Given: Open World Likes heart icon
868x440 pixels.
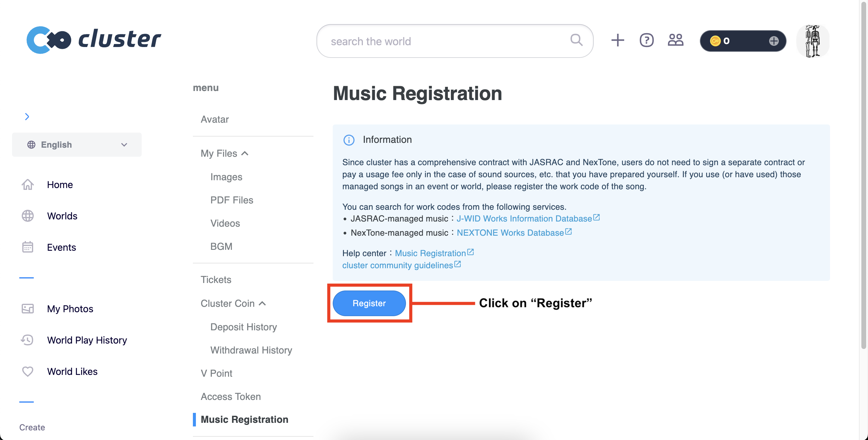Looking at the screenshot, I should tap(28, 371).
